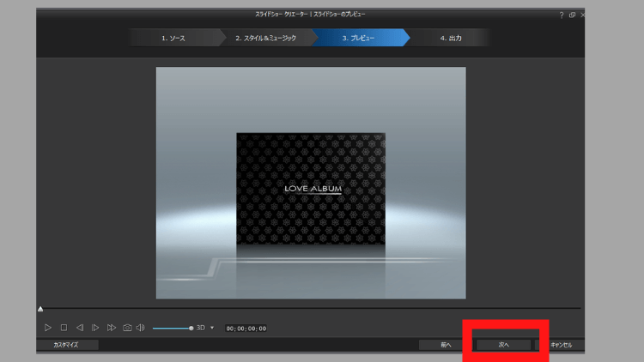Jump to 4. 出力 step

[x=450, y=38]
